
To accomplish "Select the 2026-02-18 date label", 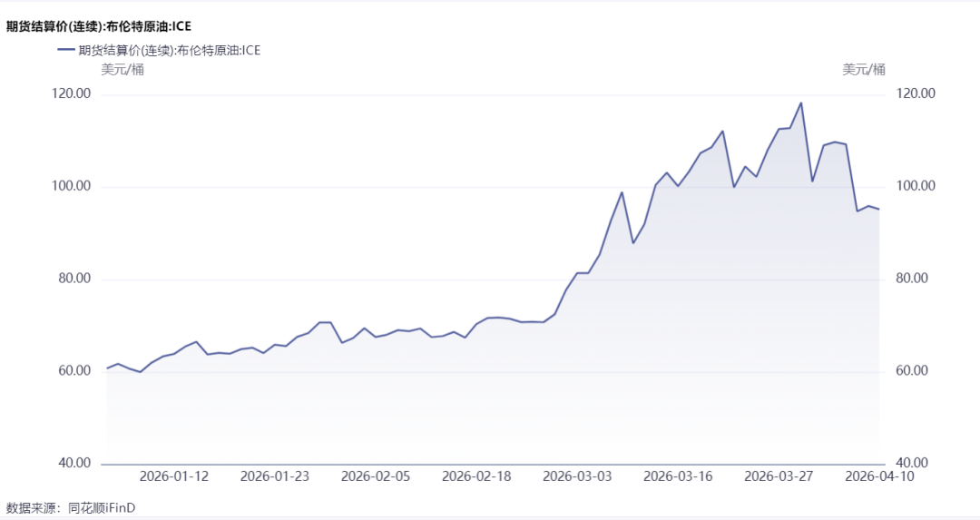I will pyautogui.click(x=476, y=476).
